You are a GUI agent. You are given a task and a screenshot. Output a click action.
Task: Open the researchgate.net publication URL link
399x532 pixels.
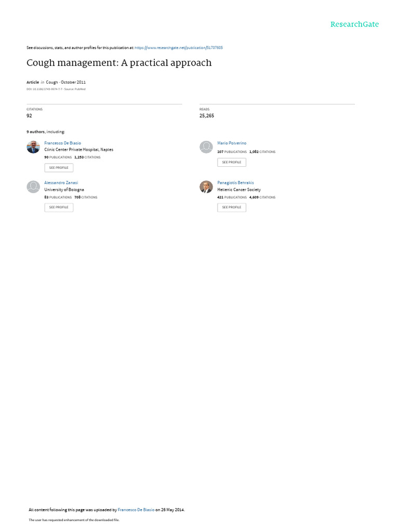pyautogui.click(x=179, y=48)
